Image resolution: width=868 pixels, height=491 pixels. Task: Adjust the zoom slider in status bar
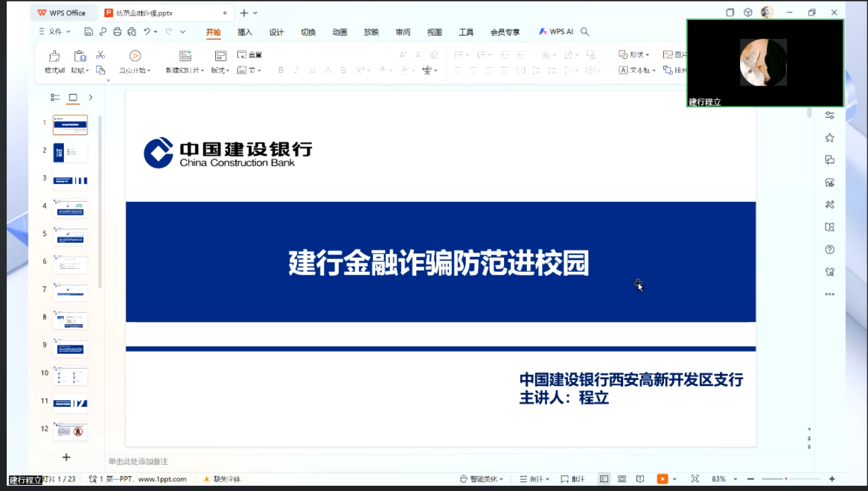[791, 479]
